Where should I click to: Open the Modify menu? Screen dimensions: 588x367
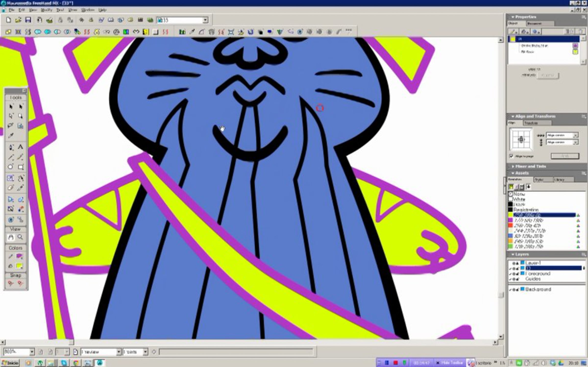46,10
